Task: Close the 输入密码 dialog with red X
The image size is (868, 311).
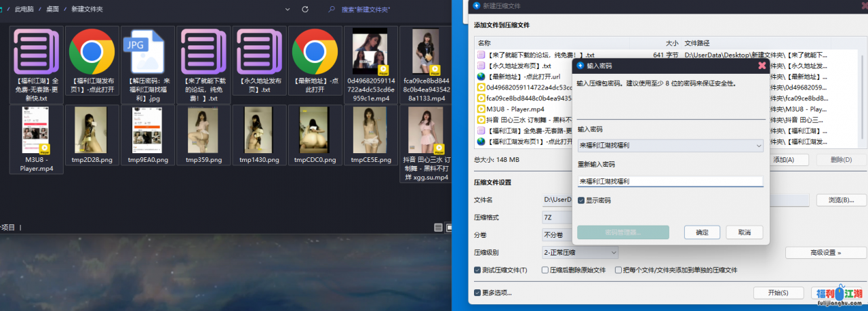Action: [x=762, y=65]
